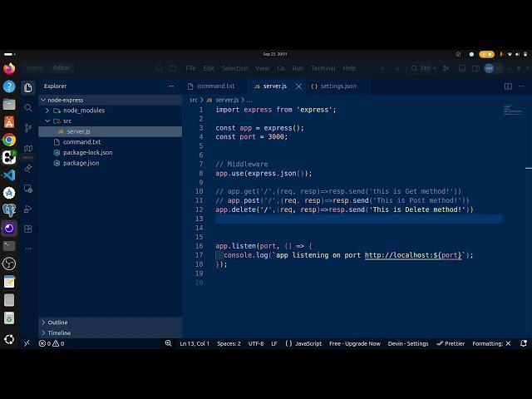The height and width of the screenshot is (399, 532).
Task: Open Remote Explorer icon in activity bar
Action: pyautogui.click(x=28, y=189)
